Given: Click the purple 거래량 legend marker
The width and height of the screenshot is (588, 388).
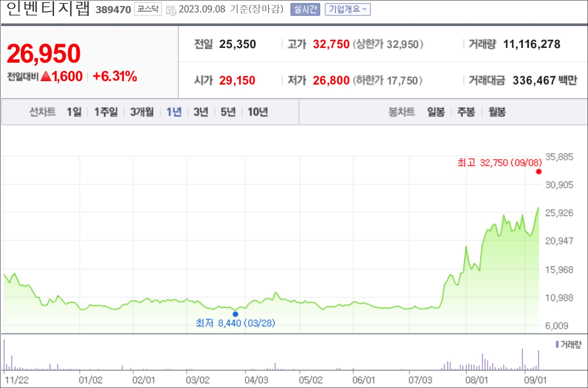Looking at the screenshot, I should [x=557, y=344].
